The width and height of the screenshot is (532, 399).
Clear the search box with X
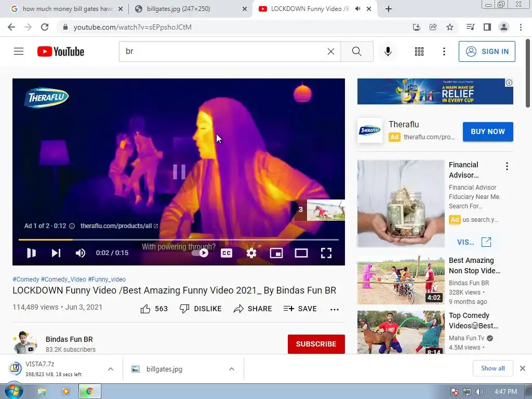point(331,51)
